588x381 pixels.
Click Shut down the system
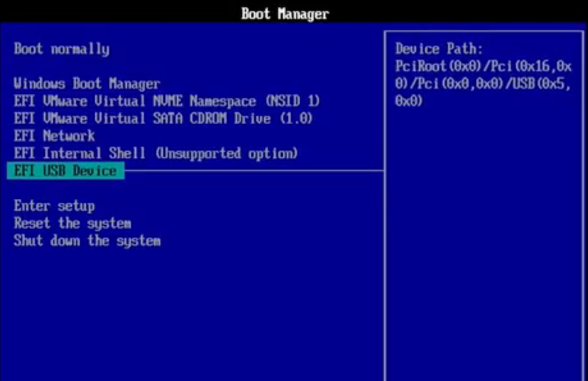coord(87,240)
